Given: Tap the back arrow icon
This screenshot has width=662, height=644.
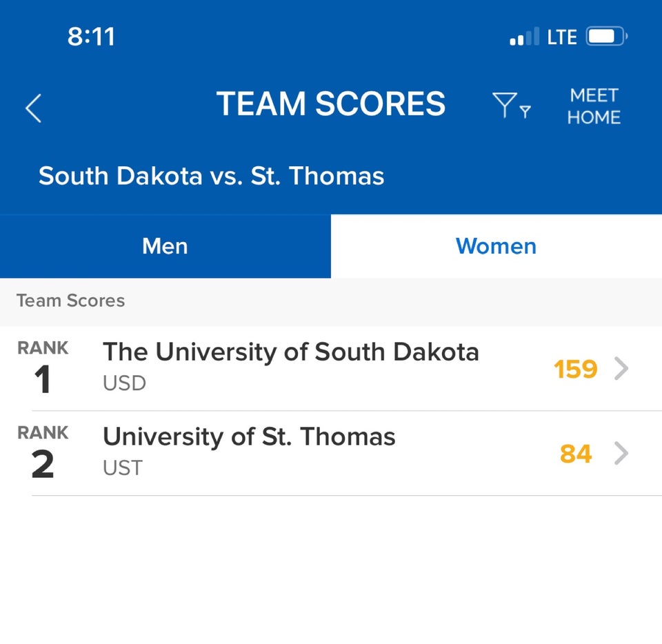Looking at the screenshot, I should [x=33, y=108].
